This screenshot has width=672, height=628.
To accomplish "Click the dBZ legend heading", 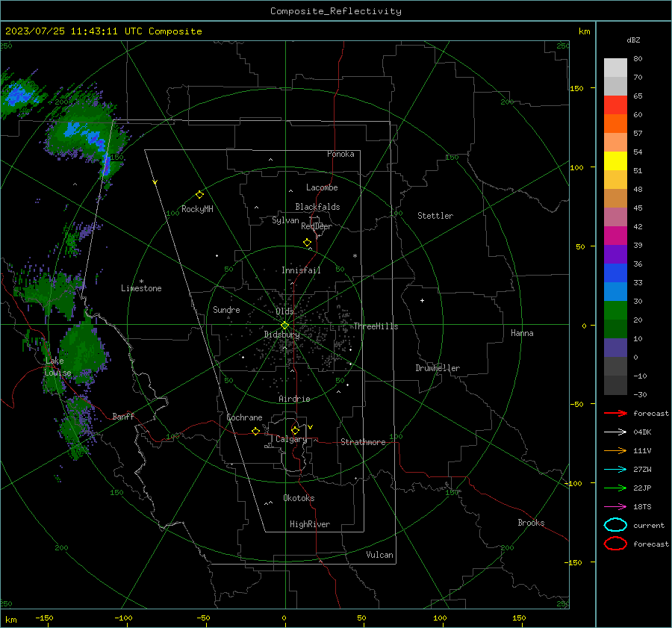I will pos(633,40).
